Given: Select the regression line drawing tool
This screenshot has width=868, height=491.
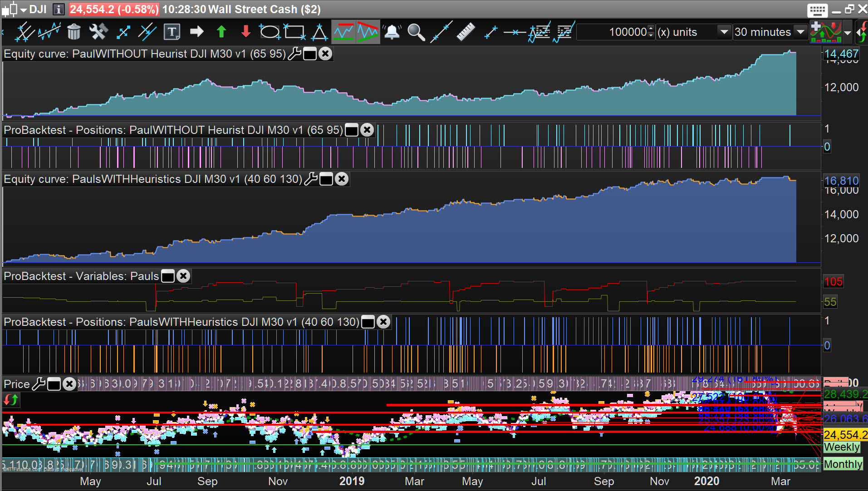Looking at the screenshot, I should [x=49, y=32].
